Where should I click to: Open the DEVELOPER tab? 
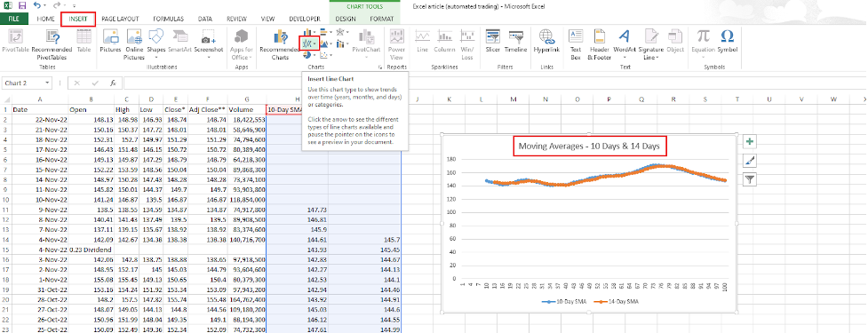pyautogui.click(x=305, y=19)
